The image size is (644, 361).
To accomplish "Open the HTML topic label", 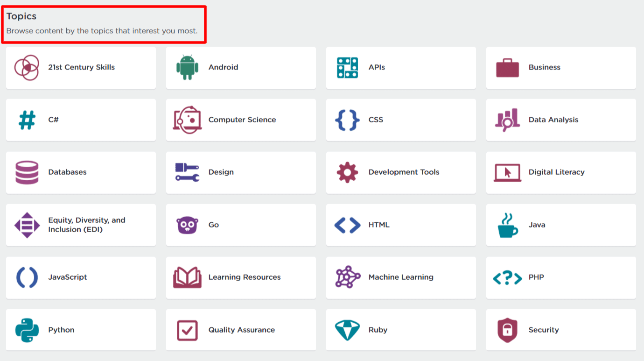I will coord(378,225).
